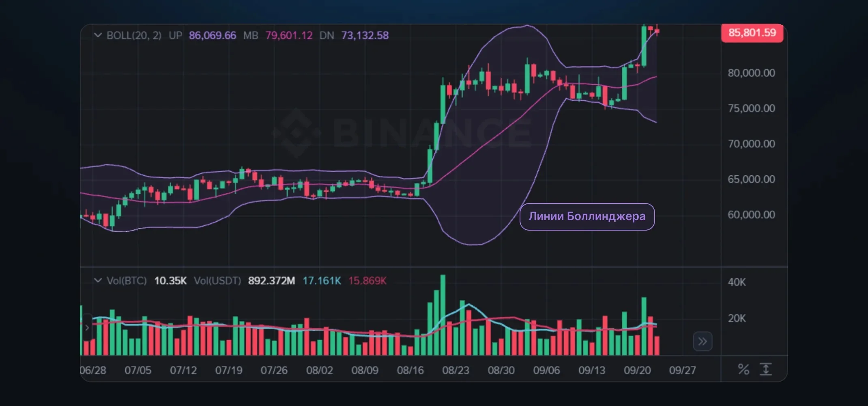
Task: Select the current price label 85,801.59
Action: (752, 33)
